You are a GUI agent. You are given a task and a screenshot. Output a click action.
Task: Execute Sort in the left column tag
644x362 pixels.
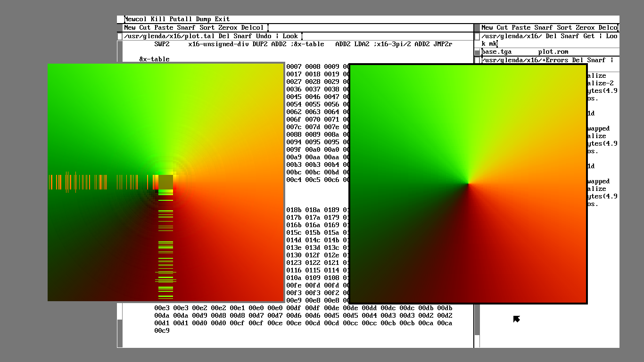pyautogui.click(x=207, y=27)
